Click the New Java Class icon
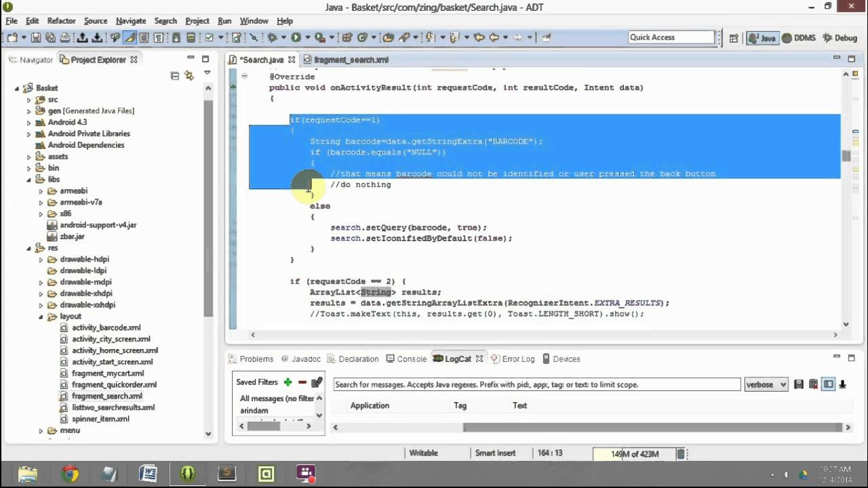 click(x=362, y=38)
